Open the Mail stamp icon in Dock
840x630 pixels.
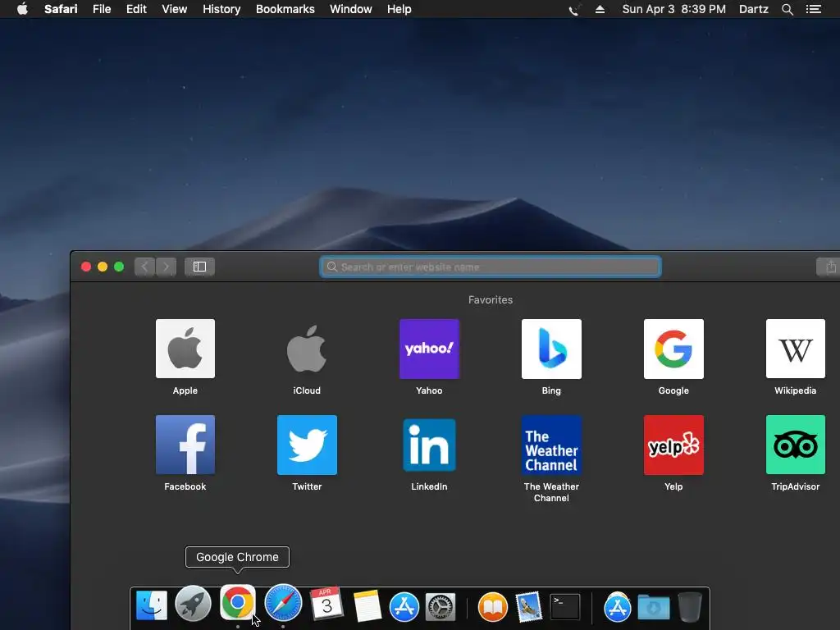[529, 606]
